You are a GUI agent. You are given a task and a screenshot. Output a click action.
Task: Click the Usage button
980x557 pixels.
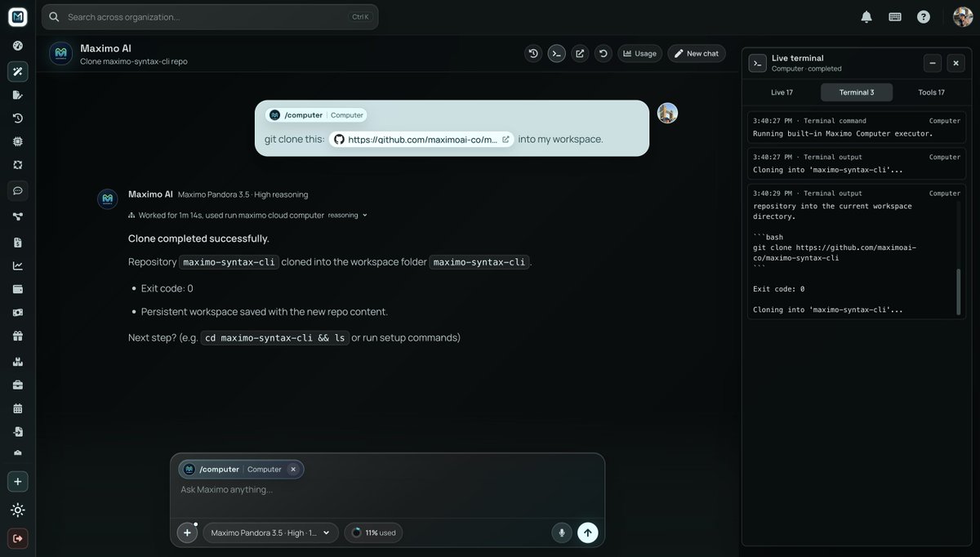[639, 53]
